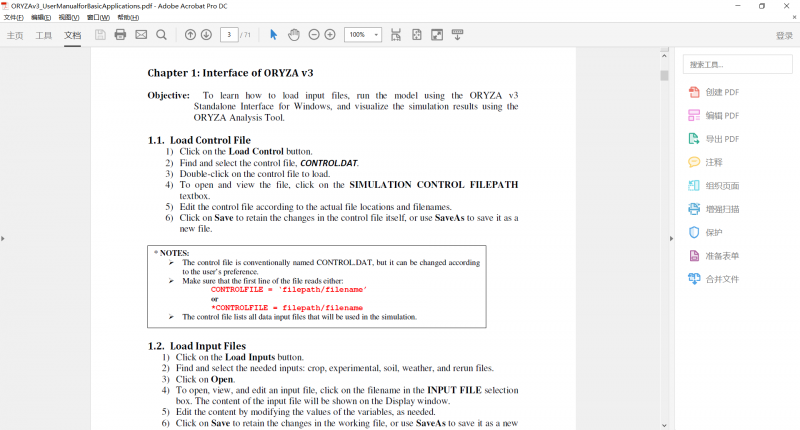Toggle full screen mode icon
This screenshot has width=800, height=430.
click(x=437, y=35)
